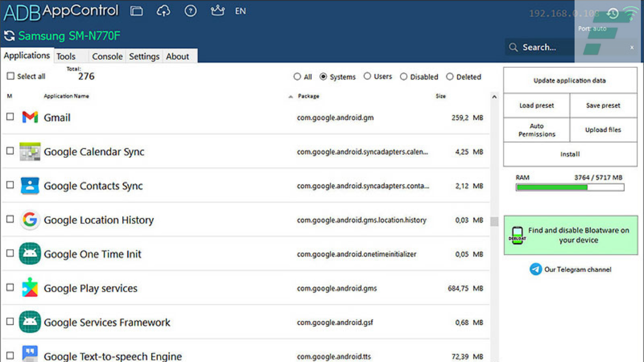The image size is (644, 362).
Task: Click the Google Services Framework icon
Action: [x=30, y=322]
